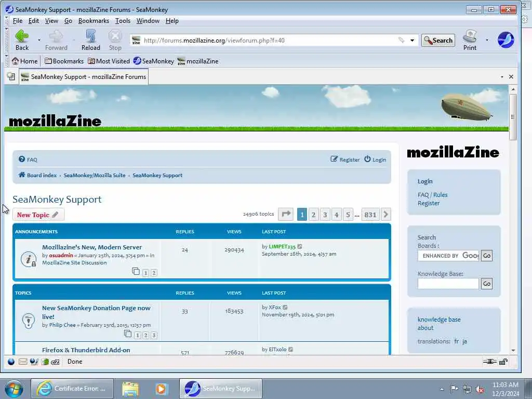Open the Bookmarks toolbar folder
Viewport: 532px width, 399px height.
[64, 61]
